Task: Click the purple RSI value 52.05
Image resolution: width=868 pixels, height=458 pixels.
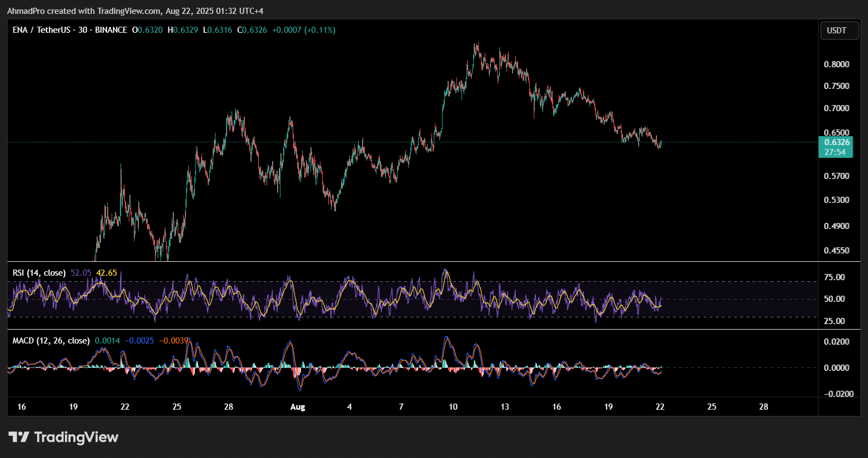Action: tap(81, 273)
